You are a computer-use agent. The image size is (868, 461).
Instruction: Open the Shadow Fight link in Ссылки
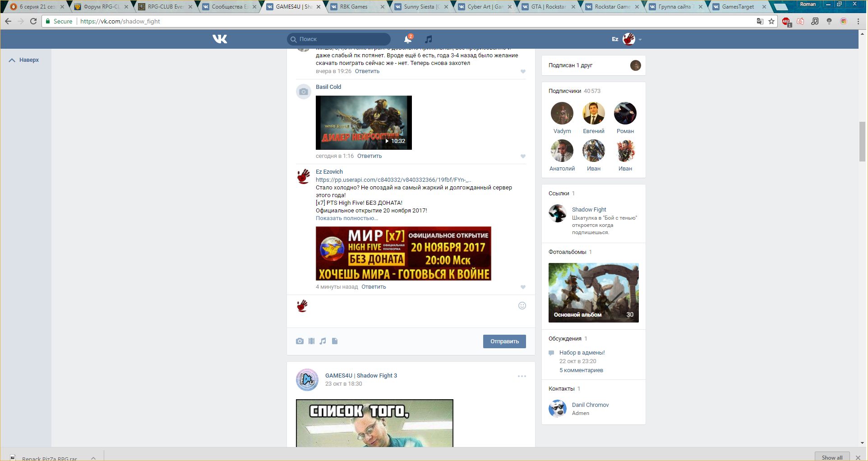click(x=589, y=210)
